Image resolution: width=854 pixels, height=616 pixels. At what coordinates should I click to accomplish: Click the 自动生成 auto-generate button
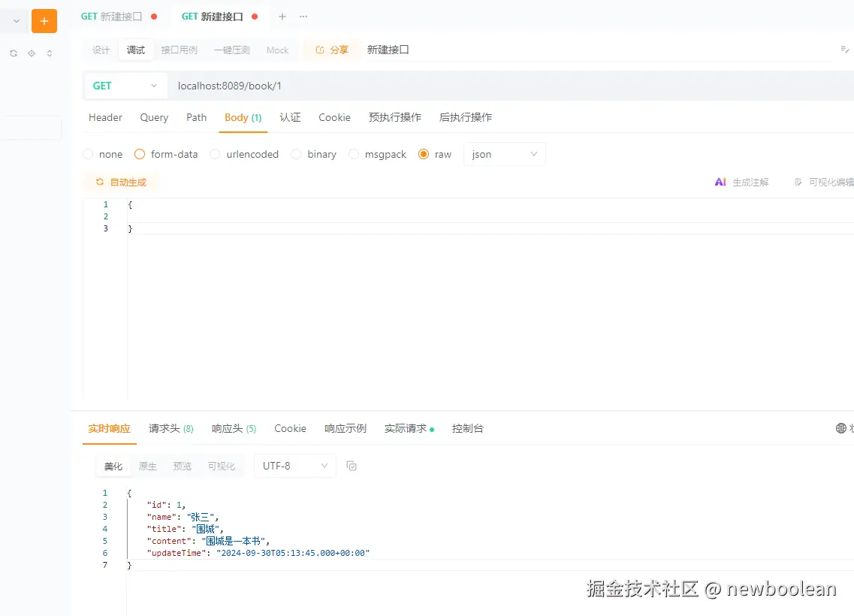point(122,182)
